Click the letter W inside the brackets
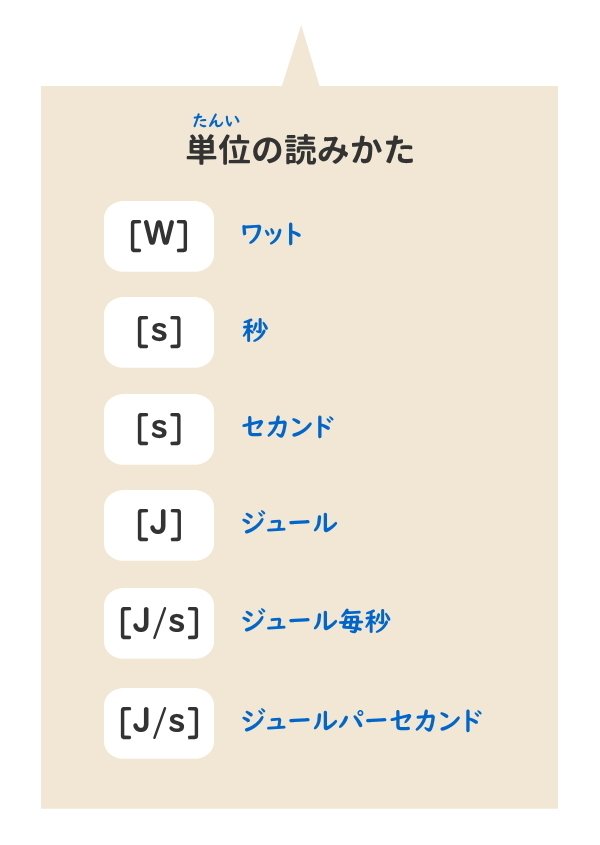 pos(159,234)
